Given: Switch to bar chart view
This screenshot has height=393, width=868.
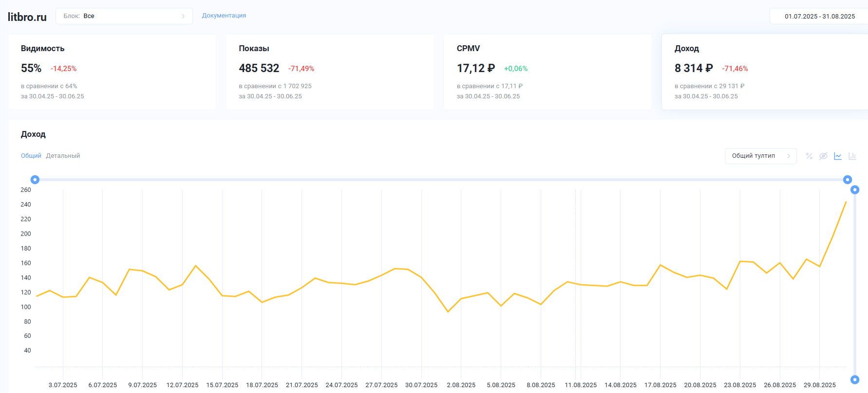Looking at the screenshot, I should [852, 156].
